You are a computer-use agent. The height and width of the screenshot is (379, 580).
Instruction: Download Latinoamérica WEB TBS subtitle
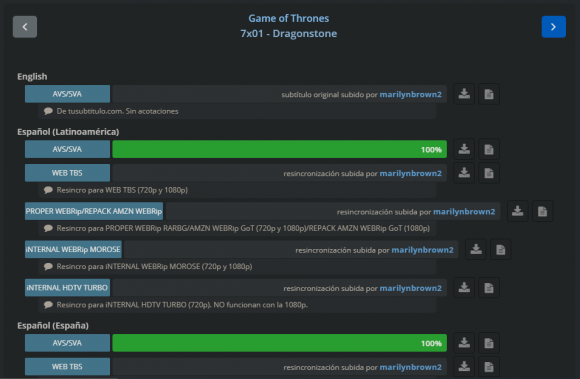(464, 173)
